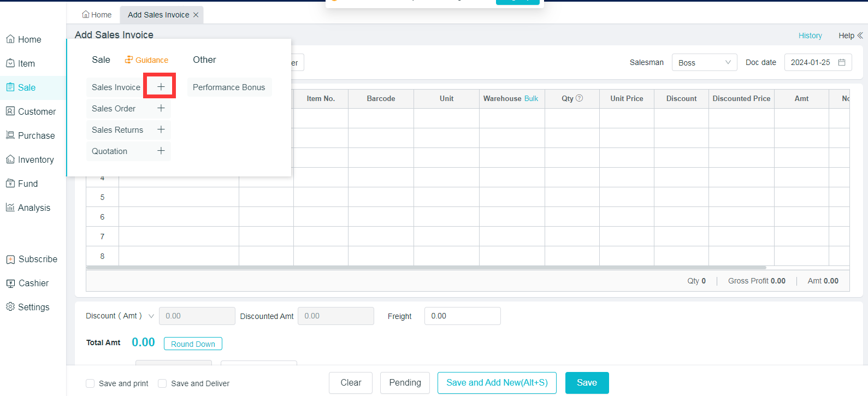Expand the Salesman Boss dropdown

(x=704, y=62)
